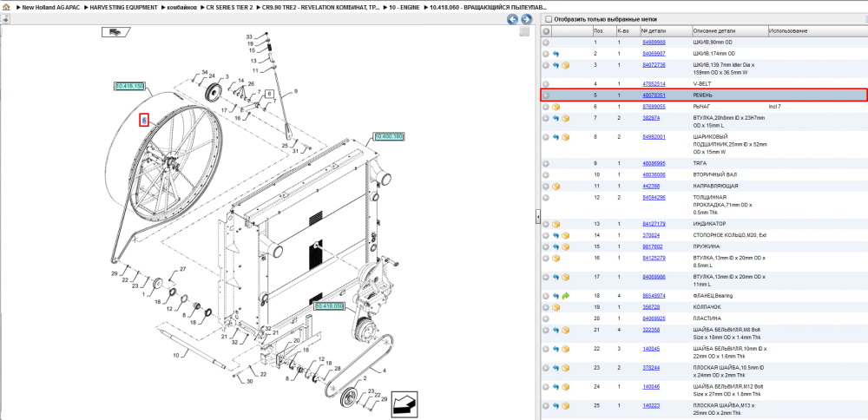The height and width of the screenshot is (420, 868).
Task: Click the box icon for РЫЧАГ row
Action: [x=556, y=107]
